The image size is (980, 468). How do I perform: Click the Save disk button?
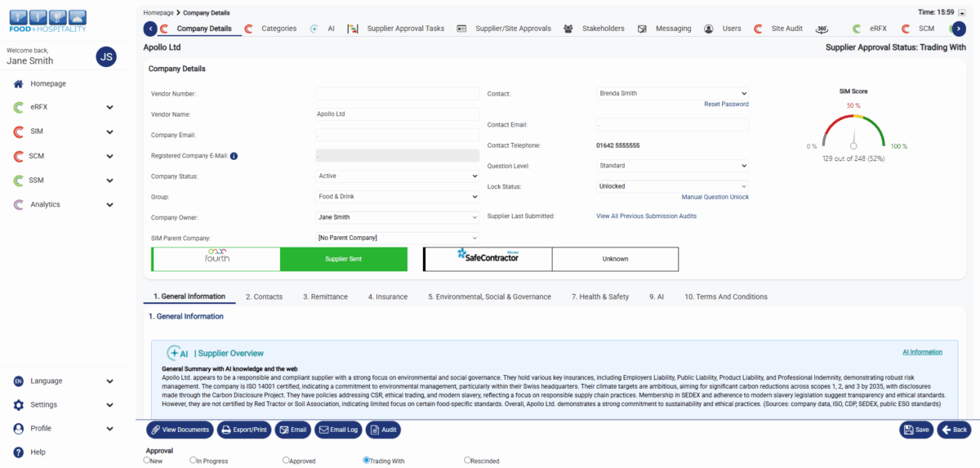pyautogui.click(x=916, y=430)
